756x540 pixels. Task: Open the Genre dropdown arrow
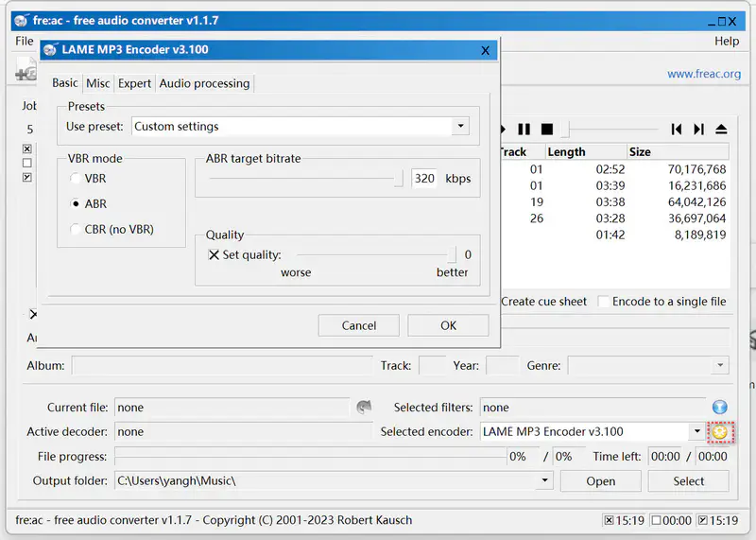[x=720, y=365]
